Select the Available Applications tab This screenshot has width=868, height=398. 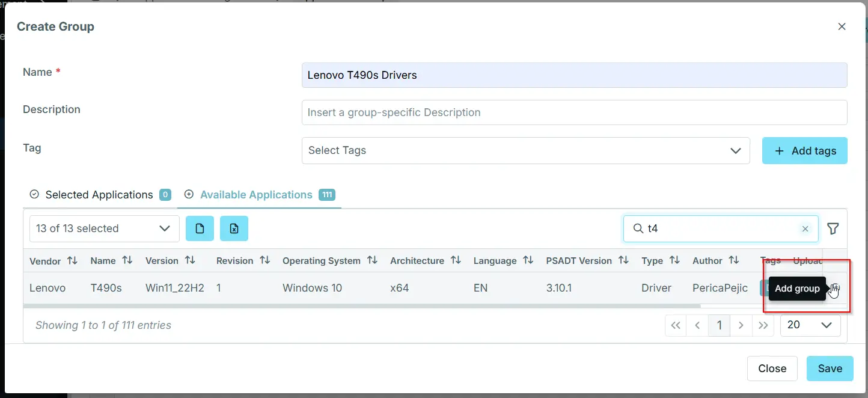256,195
